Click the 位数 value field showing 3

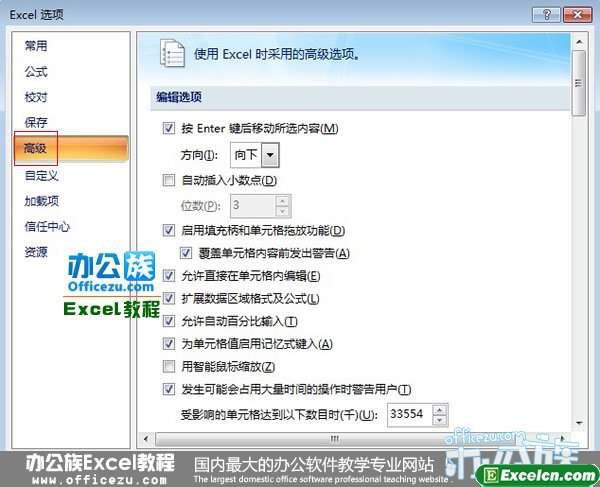pos(252,205)
